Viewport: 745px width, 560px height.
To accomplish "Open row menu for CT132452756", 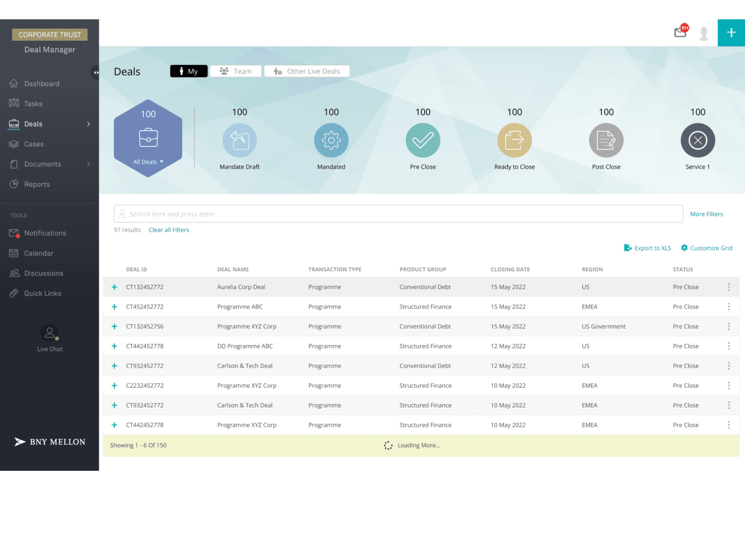I will pos(729,327).
